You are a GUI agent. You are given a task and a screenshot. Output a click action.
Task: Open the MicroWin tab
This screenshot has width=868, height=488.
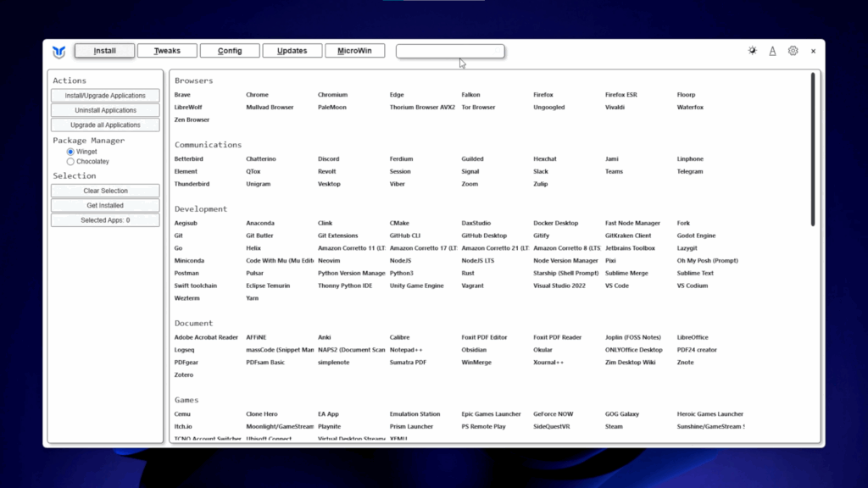click(354, 51)
